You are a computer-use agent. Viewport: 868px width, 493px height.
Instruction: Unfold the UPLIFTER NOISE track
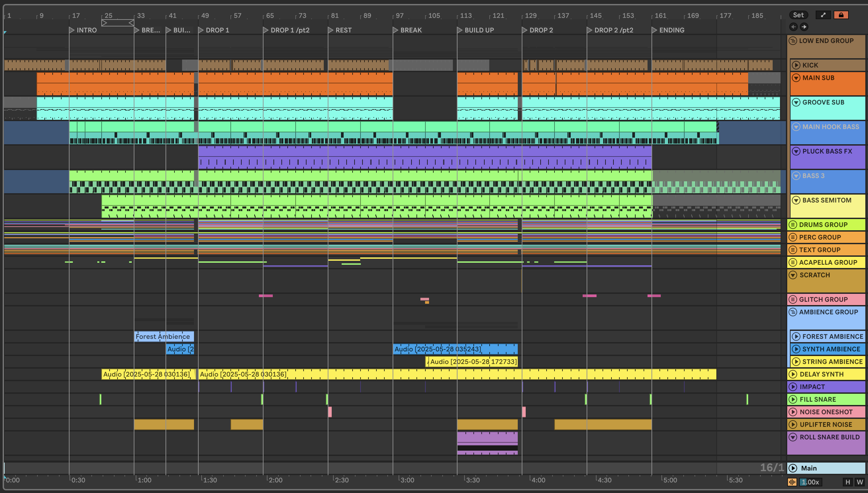(x=793, y=425)
